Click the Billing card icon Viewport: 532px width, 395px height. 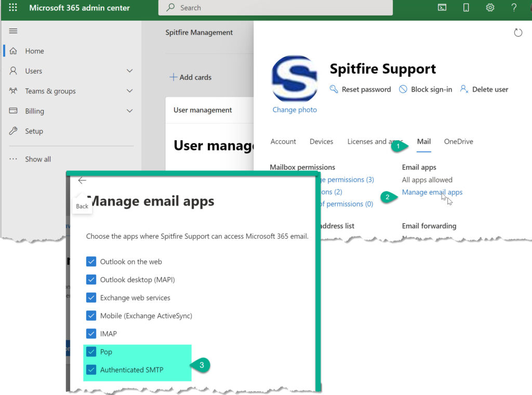pyautogui.click(x=13, y=111)
